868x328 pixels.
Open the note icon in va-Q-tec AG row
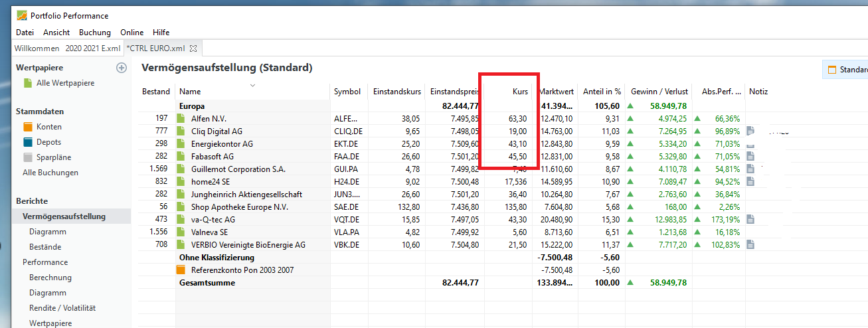point(750,219)
